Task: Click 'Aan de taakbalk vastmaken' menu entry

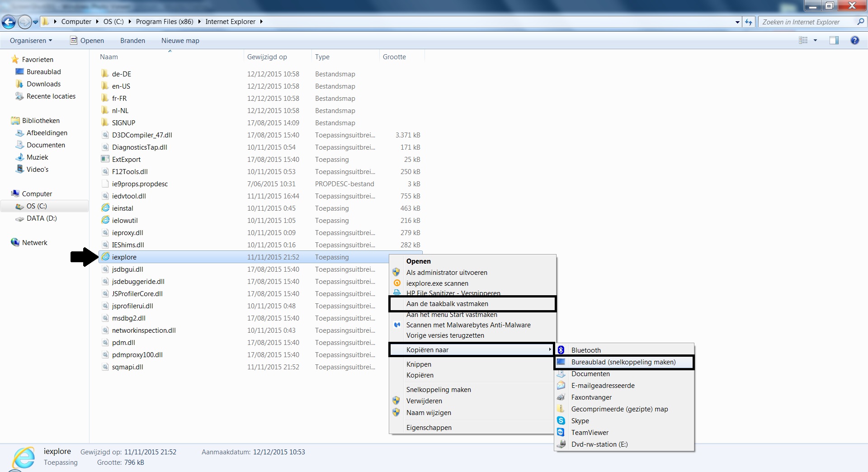Action: pos(447,304)
